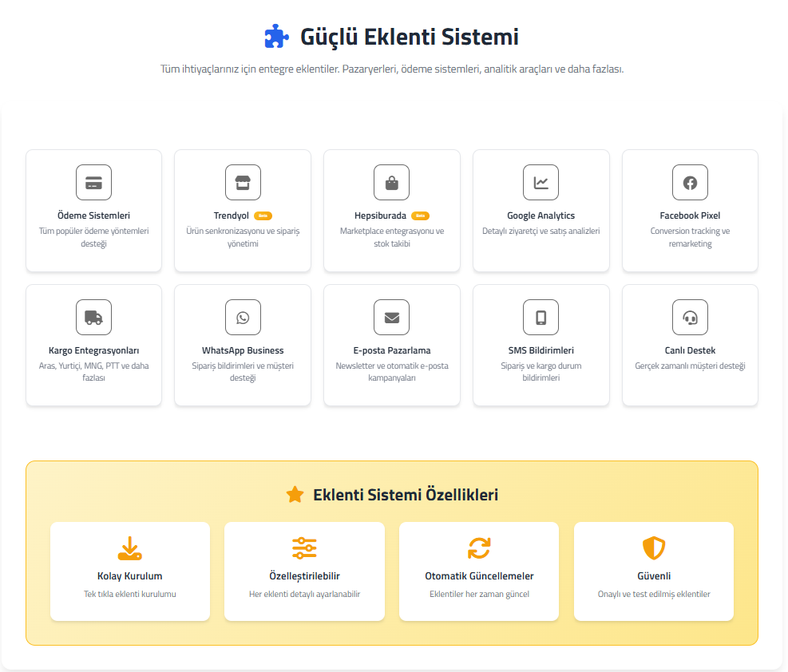
Task: Click the SMS Bildirimleri phone icon
Action: (541, 318)
